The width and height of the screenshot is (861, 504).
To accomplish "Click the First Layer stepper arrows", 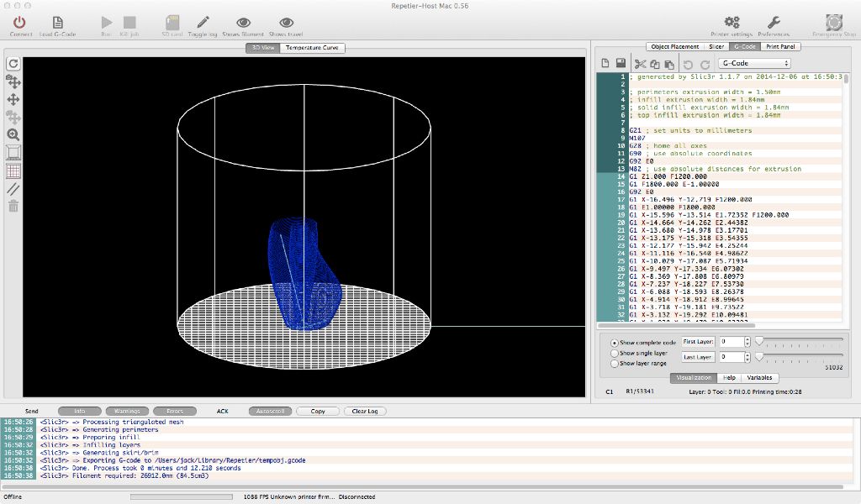I will [x=747, y=342].
